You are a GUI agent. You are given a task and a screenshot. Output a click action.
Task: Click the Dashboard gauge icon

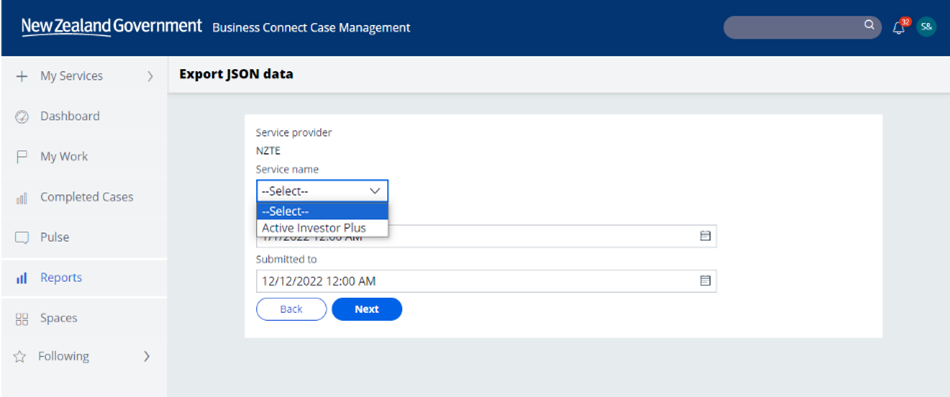21,116
